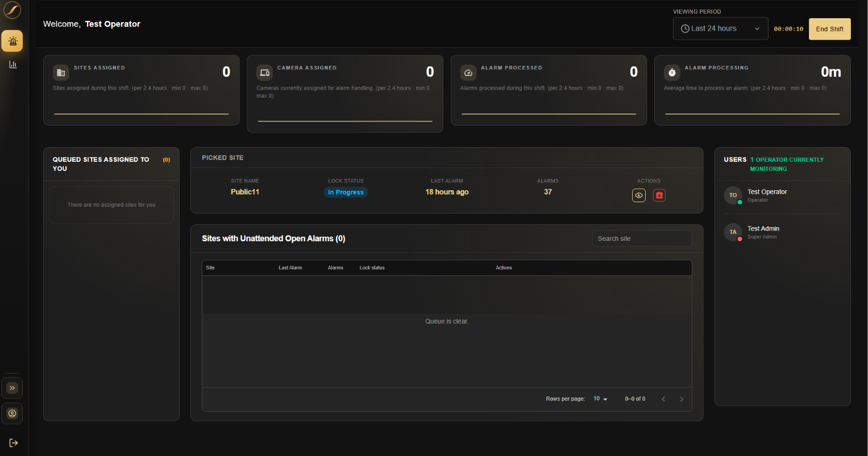Open the user profile sidebar icon
Screen dimensions: 868x456
(12, 413)
